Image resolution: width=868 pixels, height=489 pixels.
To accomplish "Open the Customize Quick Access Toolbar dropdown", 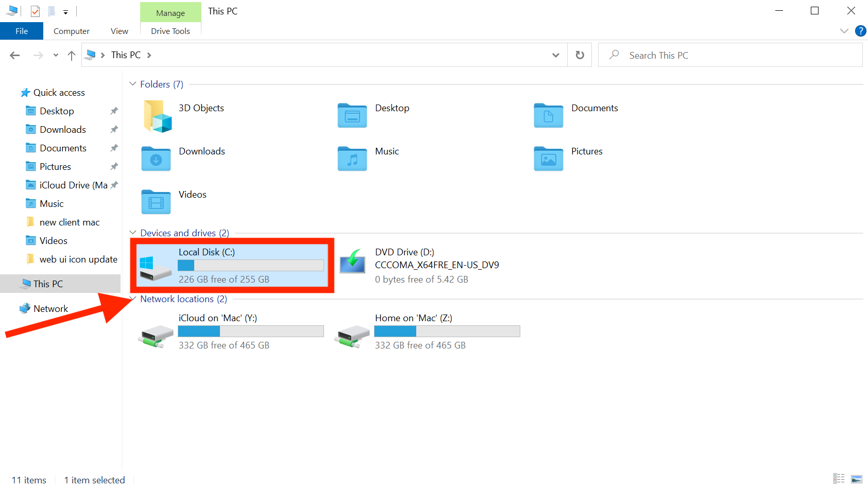I will pos(66,12).
